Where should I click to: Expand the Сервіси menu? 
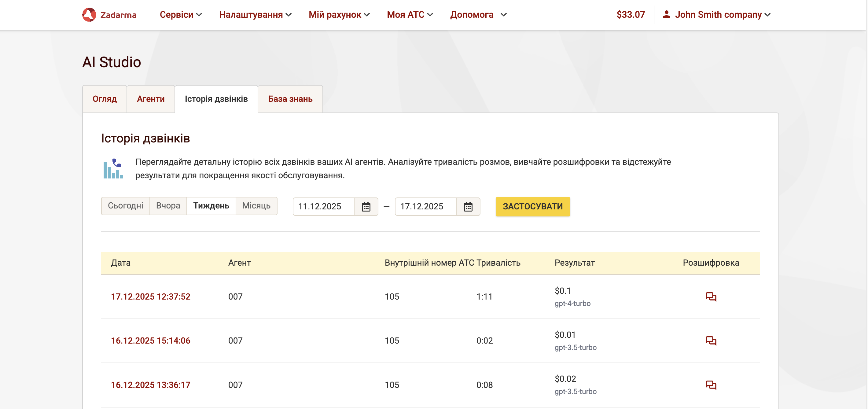tap(181, 15)
